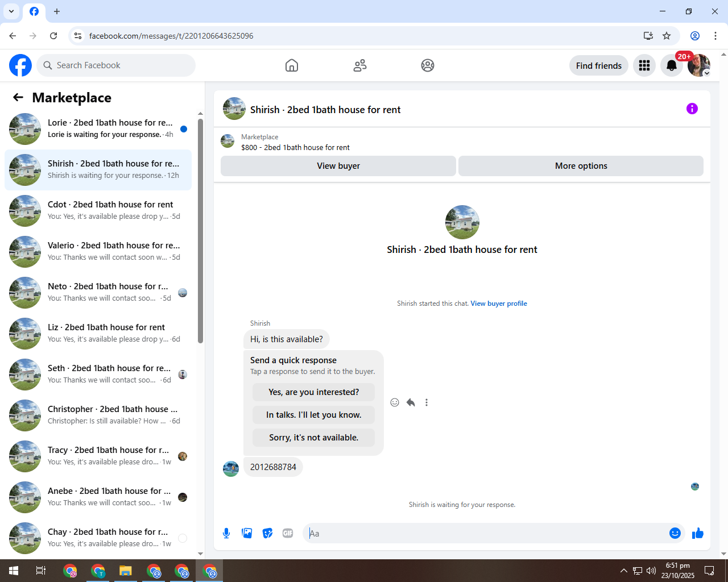Open the volume control in system tray
Viewport: 728px width, 582px height.
651,571
